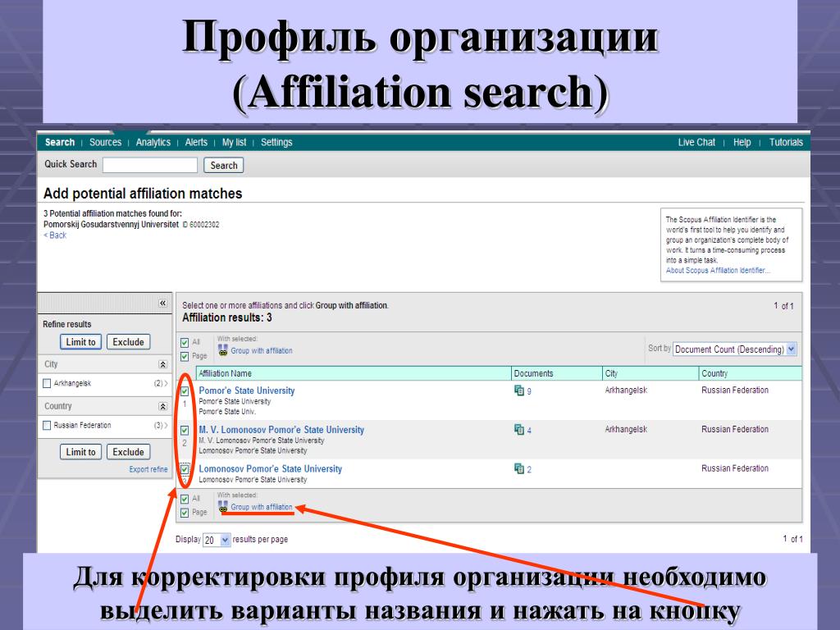Image resolution: width=840 pixels, height=630 pixels.
Task: Open the 4 documents count link
Action: point(529,431)
